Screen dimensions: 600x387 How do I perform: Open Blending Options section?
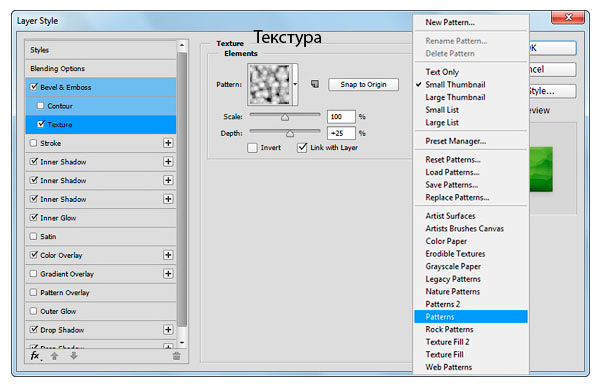click(x=101, y=69)
